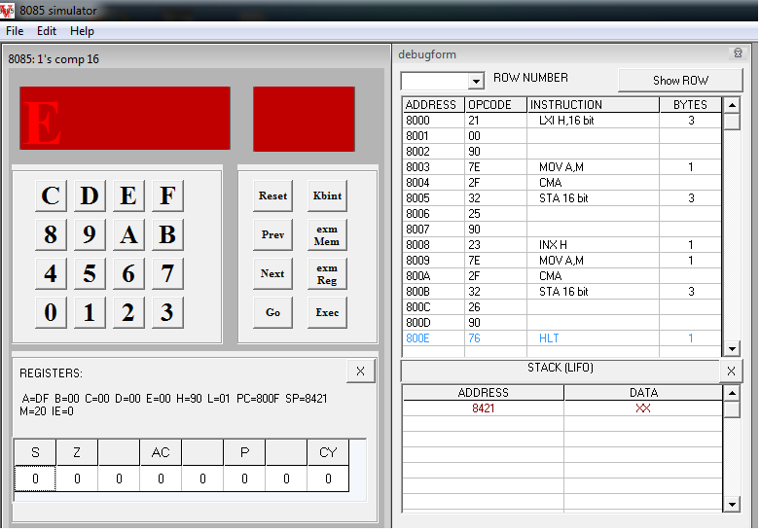Click the Exec button
The image size is (760, 532).
point(327,312)
